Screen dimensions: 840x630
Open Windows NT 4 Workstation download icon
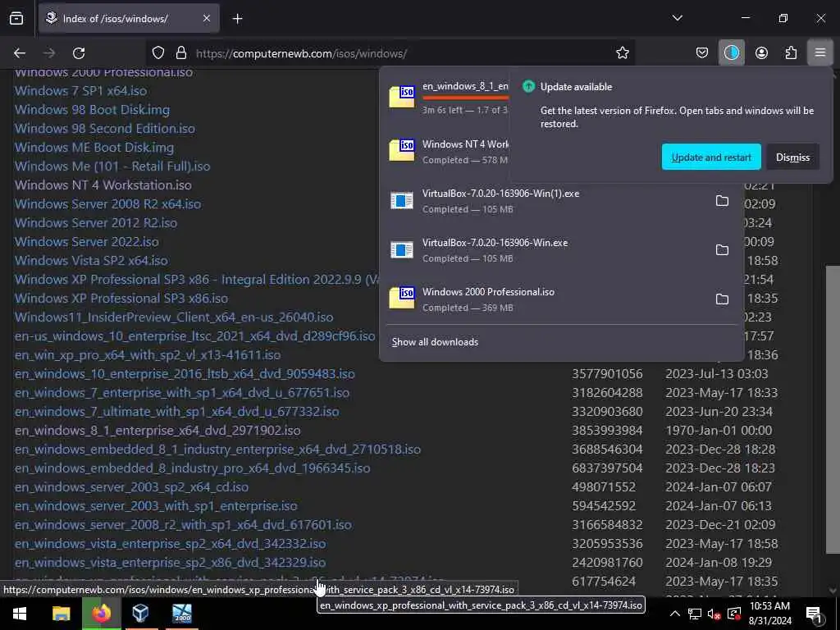click(x=402, y=151)
